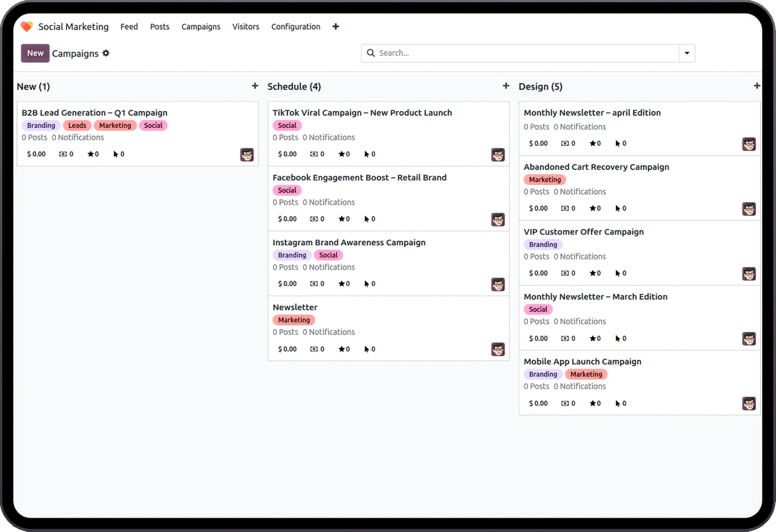Click Campaigns breadcrumb title beside New button
776x532 pixels.
tap(75, 53)
